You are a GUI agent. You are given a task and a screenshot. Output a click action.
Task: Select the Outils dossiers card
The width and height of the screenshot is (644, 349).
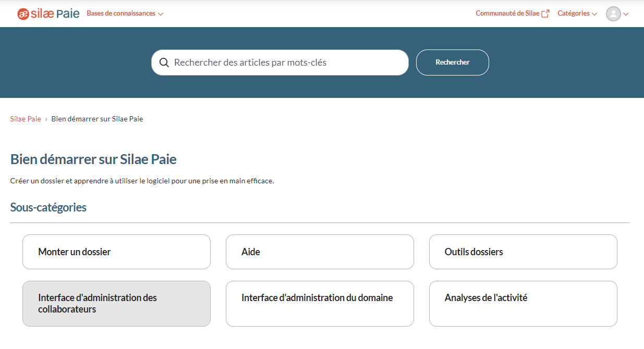[523, 252]
